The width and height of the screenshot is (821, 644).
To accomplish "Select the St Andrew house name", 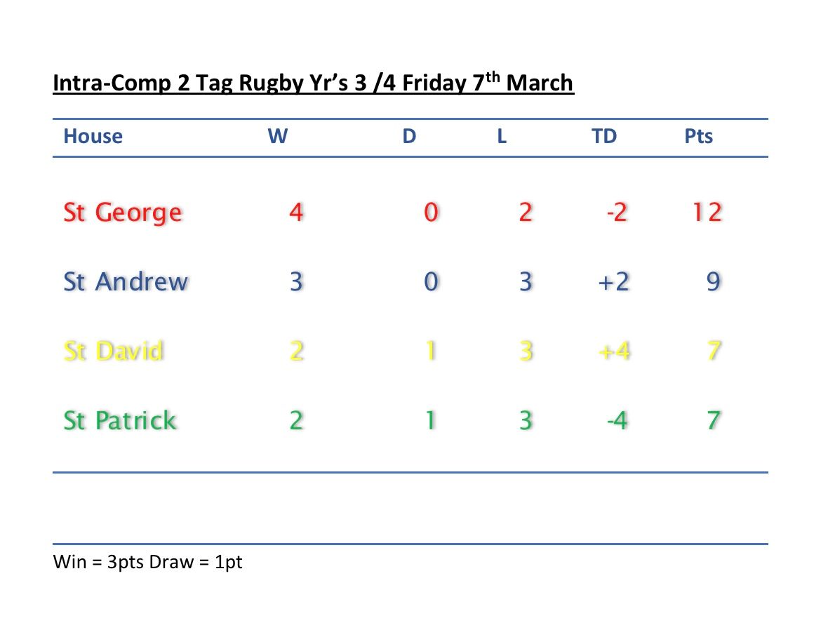I will tap(126, 282).
